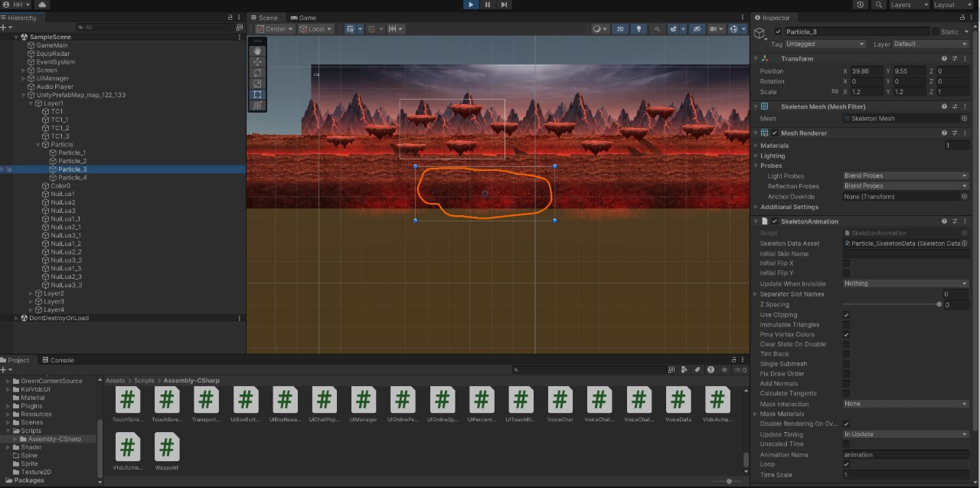Select the Scale tool in scene view

(x=257, y=84)
